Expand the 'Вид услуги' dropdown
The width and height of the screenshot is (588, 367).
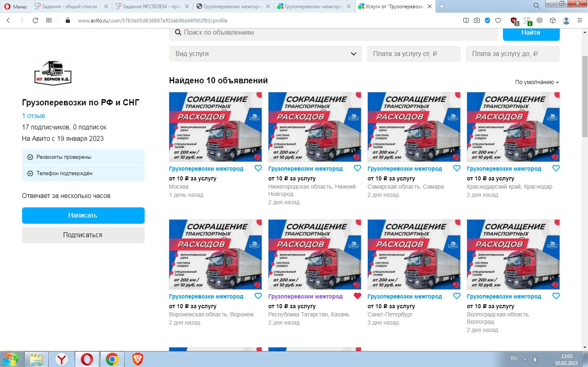coord(266,54)
